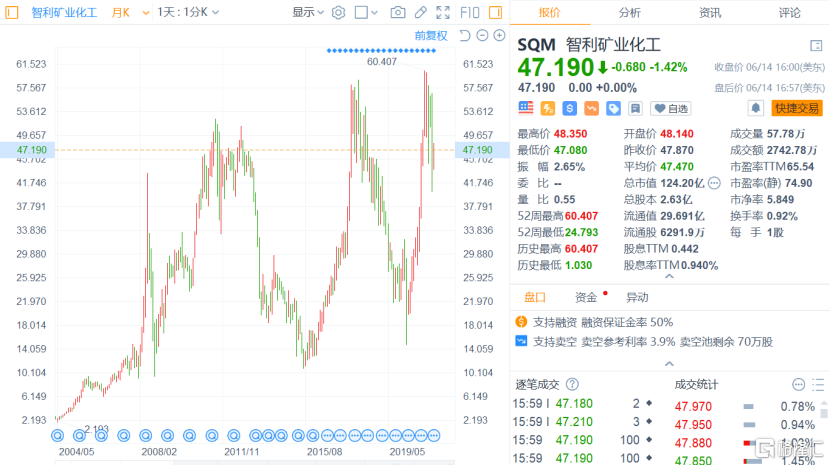The image size is (830, 465).
Task: Switch 成交统计 to list view icon
Action: pos(818,384)
